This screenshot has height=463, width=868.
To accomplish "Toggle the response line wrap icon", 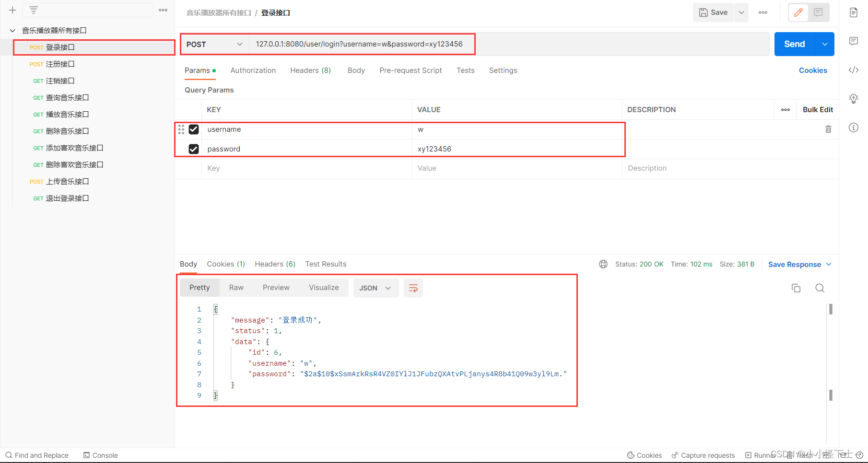I will click(x=413, y=288).
